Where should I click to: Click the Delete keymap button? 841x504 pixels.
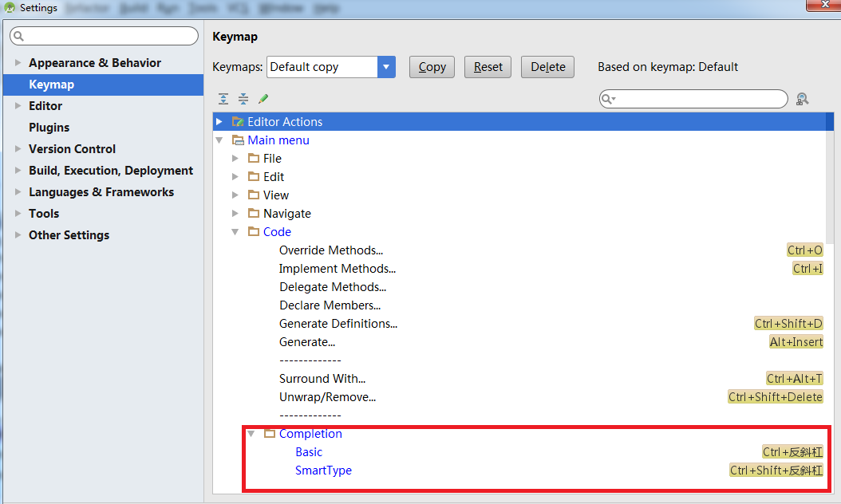point(547,67)
